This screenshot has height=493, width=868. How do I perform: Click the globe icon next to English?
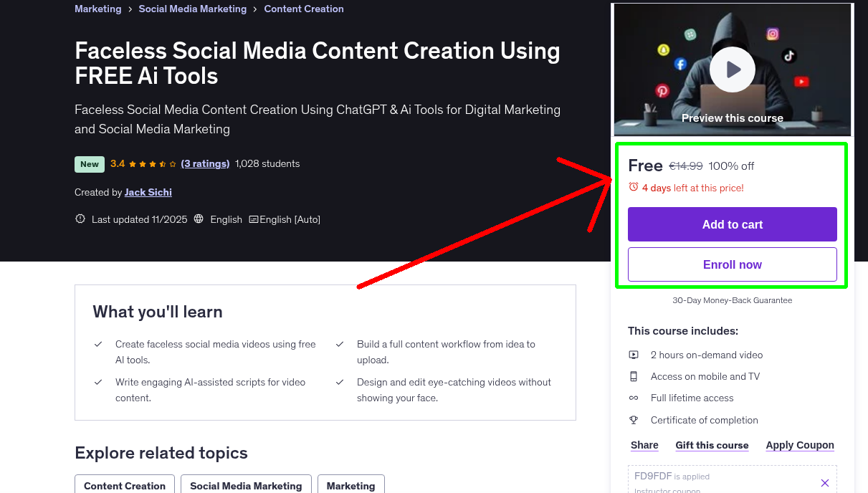pyautogui.click(x=199, y=219)
